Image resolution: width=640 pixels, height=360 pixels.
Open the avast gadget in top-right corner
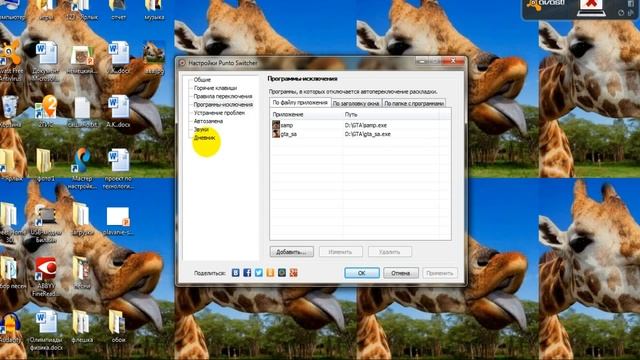pyautogui.click(x=580, y=9)
